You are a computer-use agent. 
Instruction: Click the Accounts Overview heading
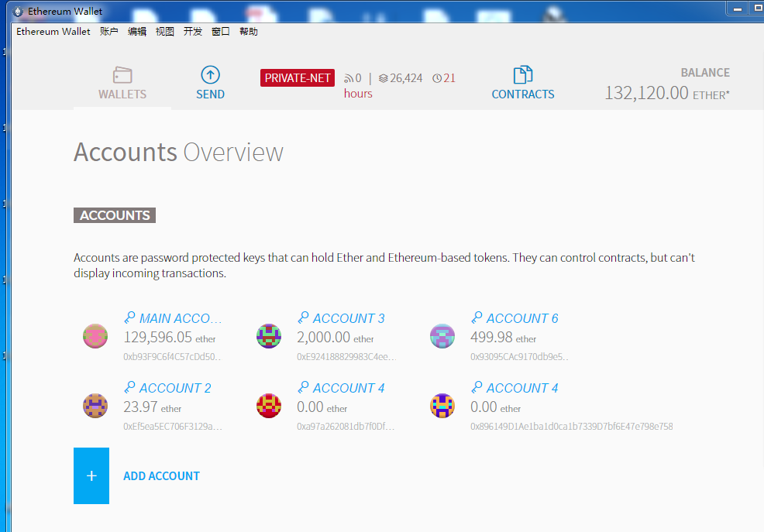178,152
